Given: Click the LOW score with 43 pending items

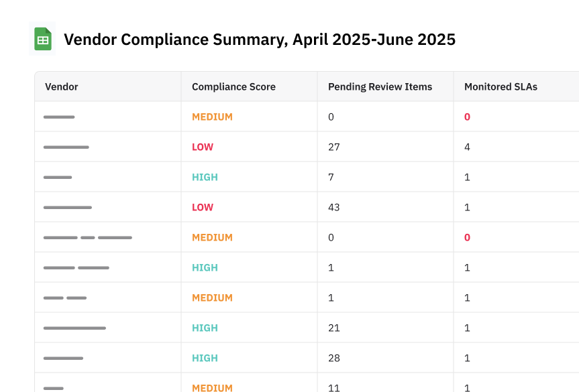Looking at the screenshot, I should pyautogui.click(x=203, y=207).
